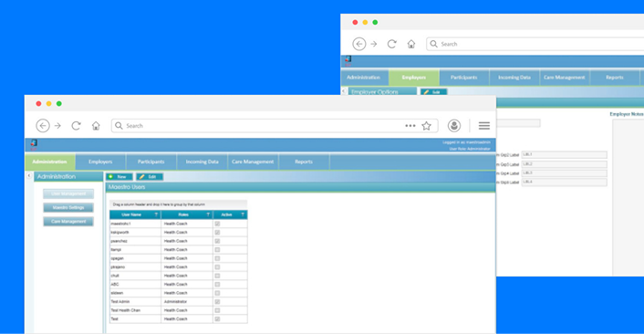Open User Management in the sidebar
Image resolution: width=644 pixels, height=334 pixels.
[x=68, y=193]
